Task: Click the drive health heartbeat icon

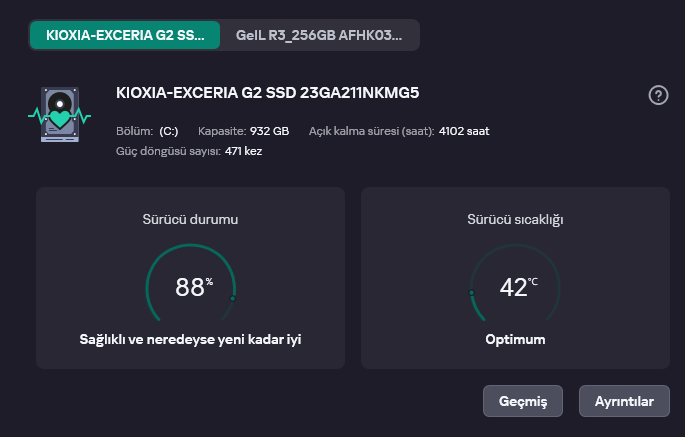Action: point(59,114)
